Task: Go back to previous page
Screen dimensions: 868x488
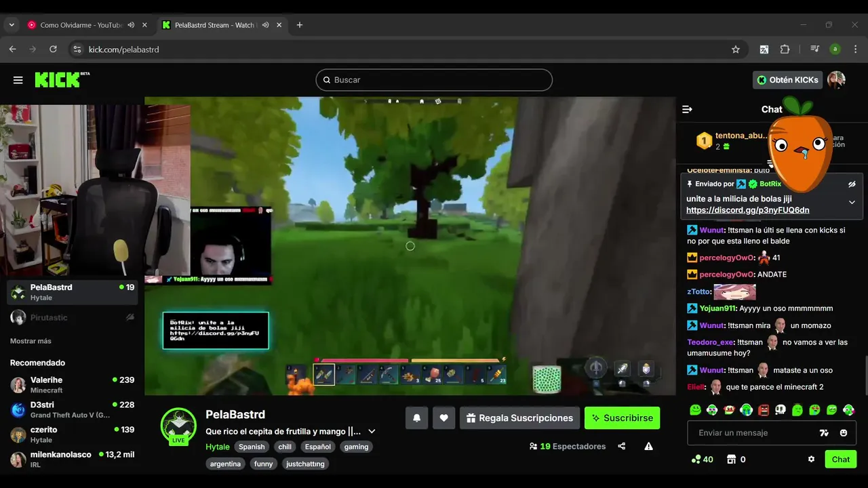Action: 12,49
